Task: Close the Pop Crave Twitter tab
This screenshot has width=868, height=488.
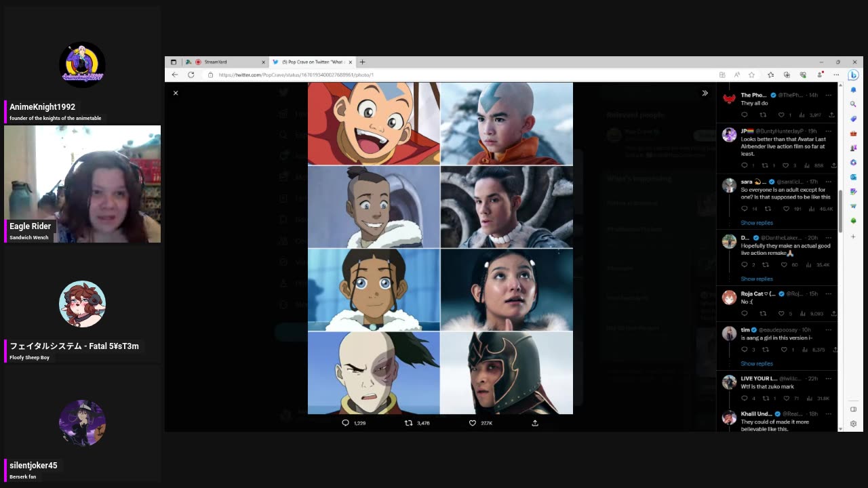Action: [x=350, y=62]
